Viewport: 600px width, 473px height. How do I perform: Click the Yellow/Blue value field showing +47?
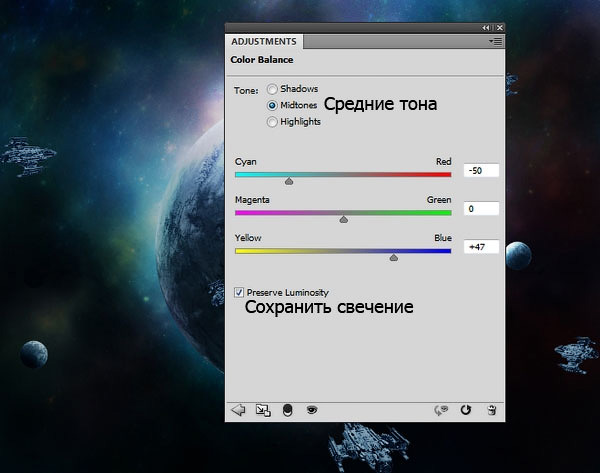click(x=480, y=247)
